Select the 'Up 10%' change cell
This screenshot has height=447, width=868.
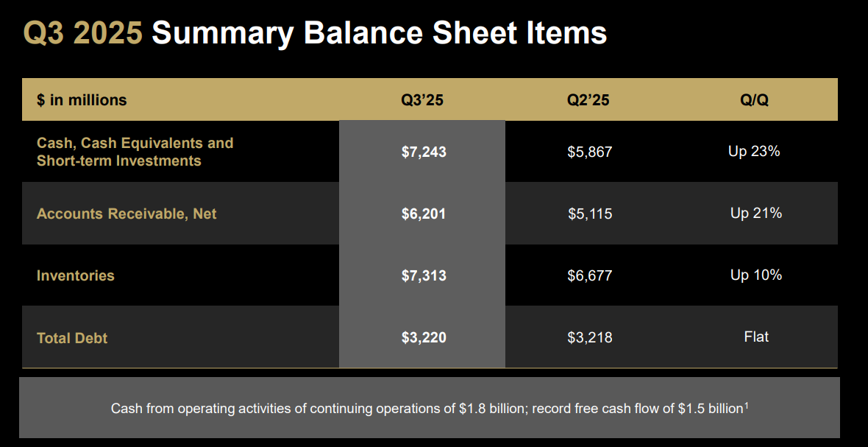[x=755, y=275]
